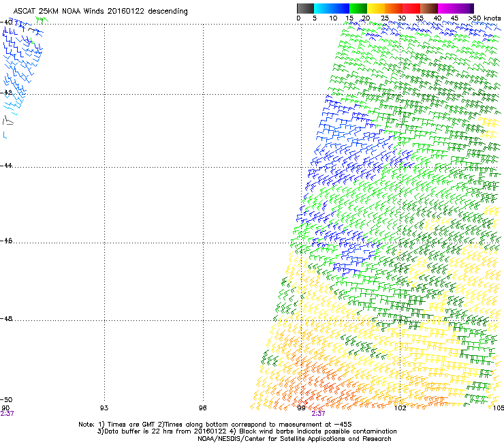Click the purple '2:37' time under longitude 90
Image resolution: width=504 pixels, height=443 pixels.
(7, 414)
